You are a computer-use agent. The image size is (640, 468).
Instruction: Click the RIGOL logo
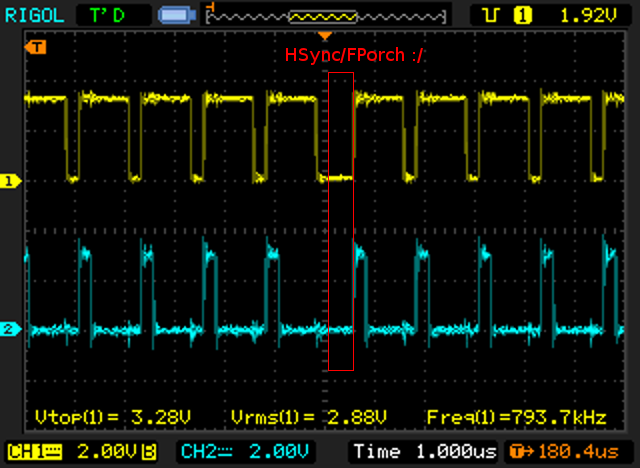pos(34,15)
